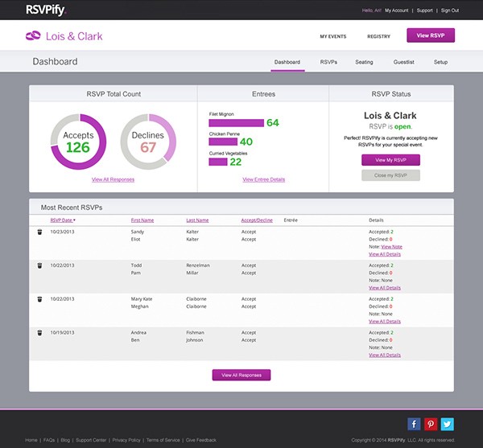
Task: Click the trash icon beside Todd Renzelman's row
Action: [39, 265]
